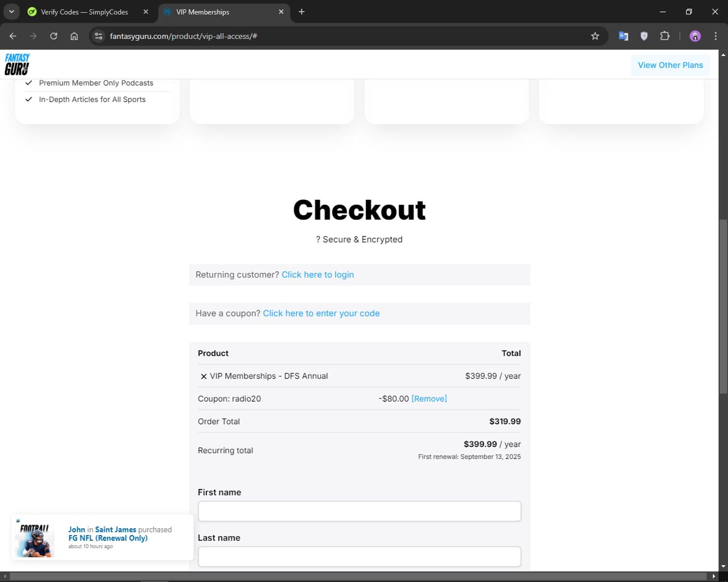
Task: Open the tab search dropdown arrow
Action: (12, 12)
